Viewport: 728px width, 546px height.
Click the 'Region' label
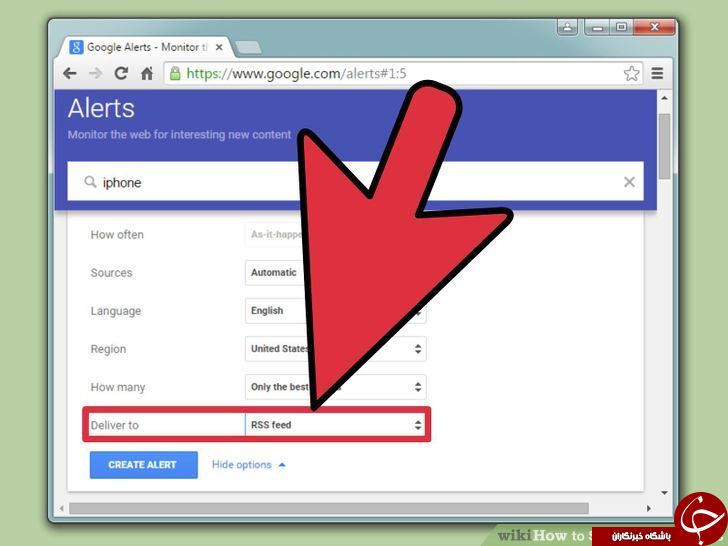(108, 349)
